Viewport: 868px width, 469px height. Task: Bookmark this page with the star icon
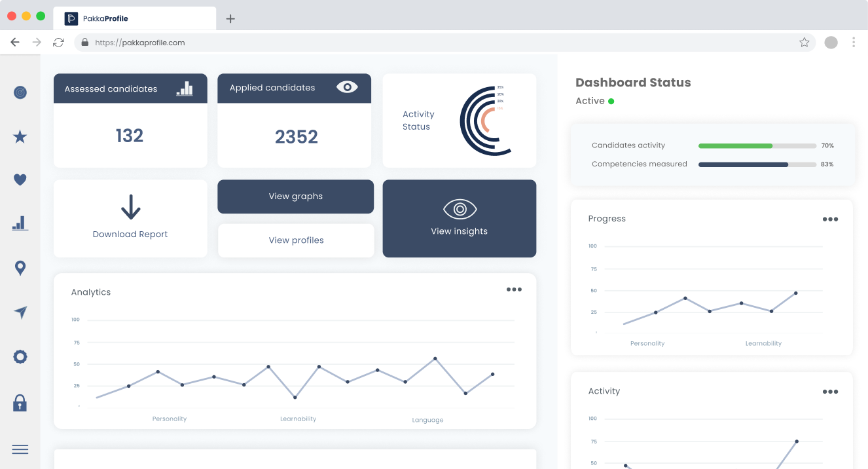click(805, 43)
